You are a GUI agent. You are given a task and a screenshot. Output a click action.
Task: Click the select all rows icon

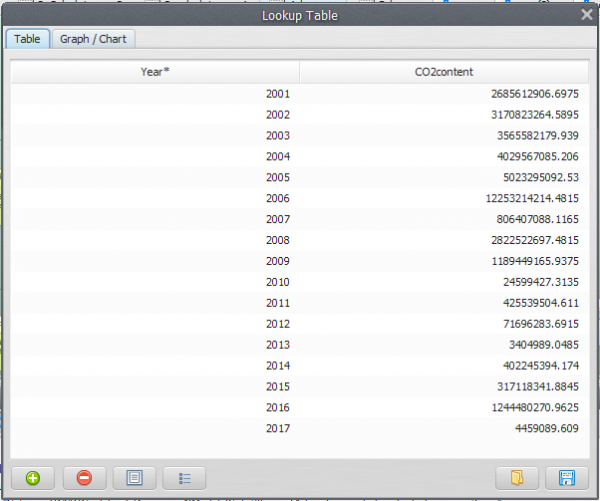point(134,478)
